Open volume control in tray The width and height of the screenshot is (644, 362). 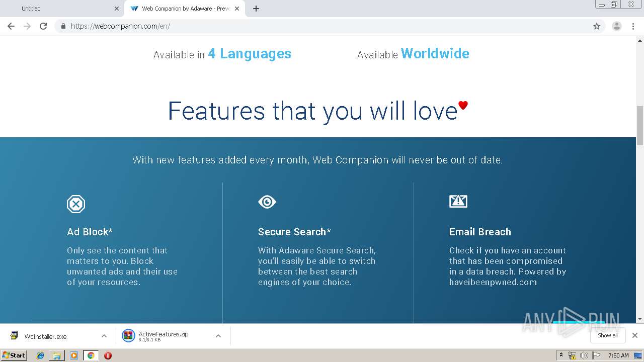pyautogui.click(x=584, y=355)
